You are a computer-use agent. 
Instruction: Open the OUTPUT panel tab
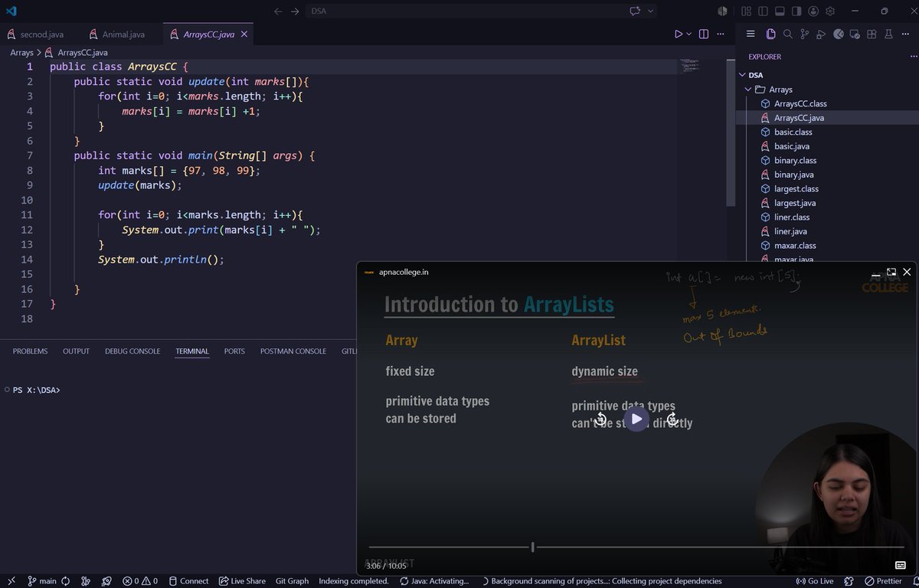click(x=76, y=351)
